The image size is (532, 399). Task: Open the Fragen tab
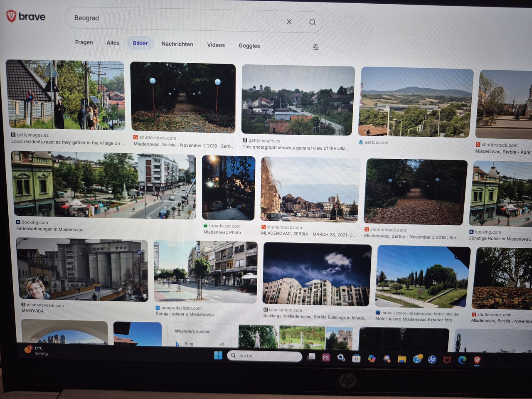(84, 42)
